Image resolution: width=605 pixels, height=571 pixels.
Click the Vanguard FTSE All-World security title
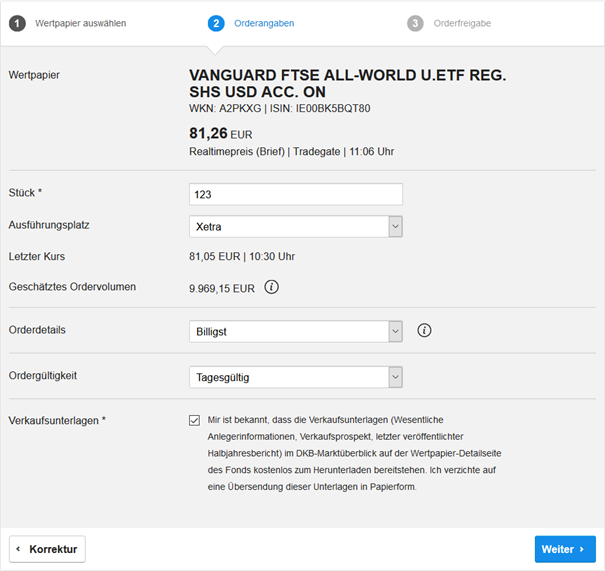(347, 83)
